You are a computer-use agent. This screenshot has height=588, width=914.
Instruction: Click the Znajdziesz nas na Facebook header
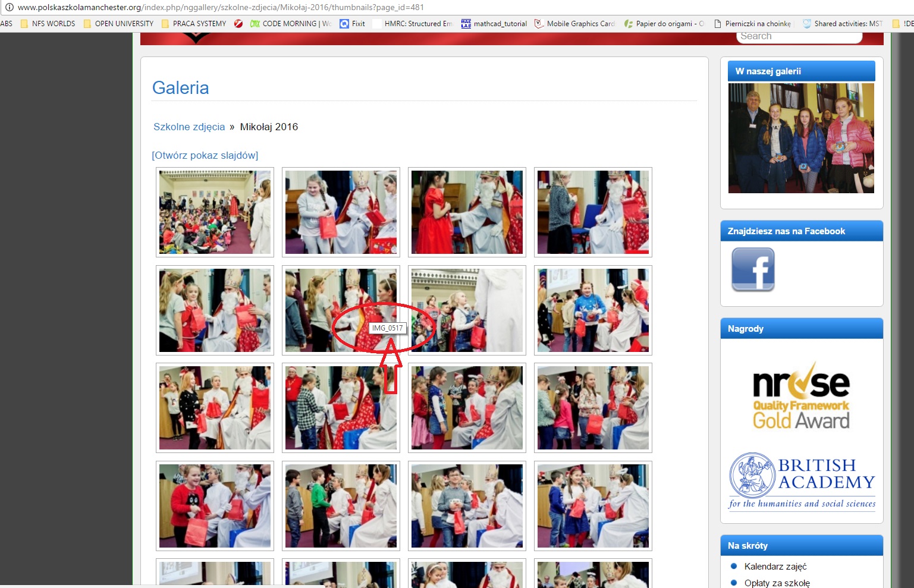[802, 231]
